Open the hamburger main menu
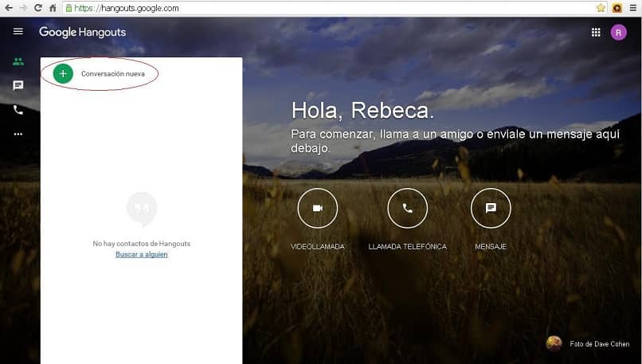 point(18,32)
